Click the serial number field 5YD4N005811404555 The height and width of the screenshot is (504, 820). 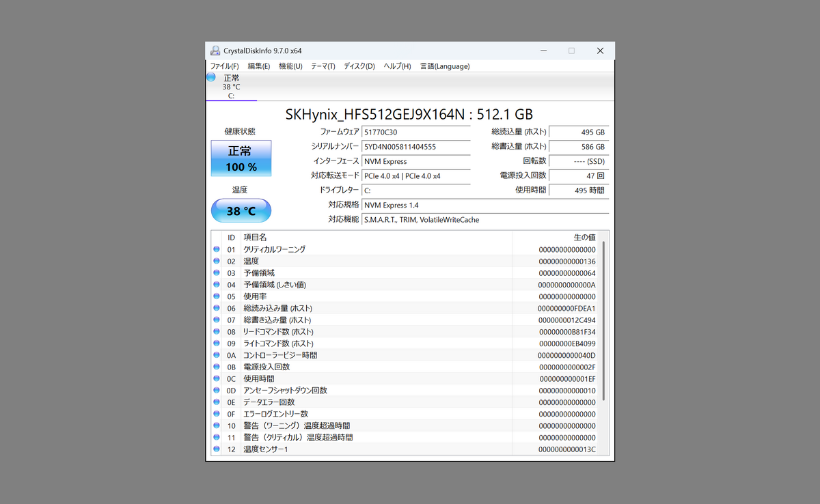tap(416, 147)
